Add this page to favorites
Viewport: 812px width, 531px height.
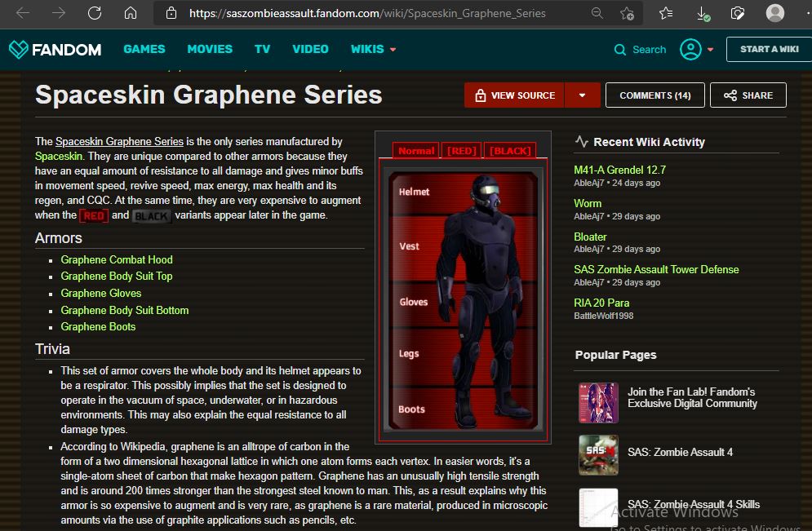(627, 13)
